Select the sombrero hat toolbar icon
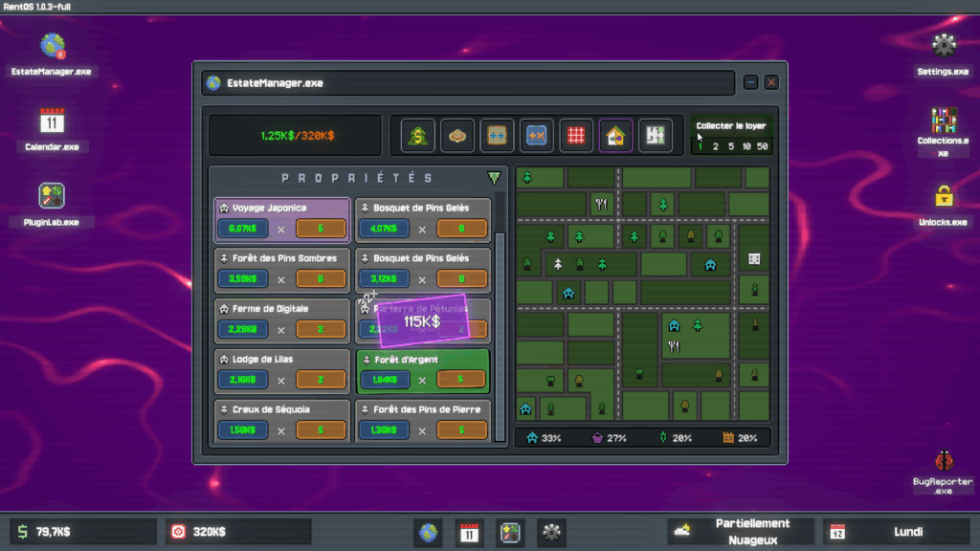Image resolution: width=980 pixels, height=551 pixels. coord(457,136)
